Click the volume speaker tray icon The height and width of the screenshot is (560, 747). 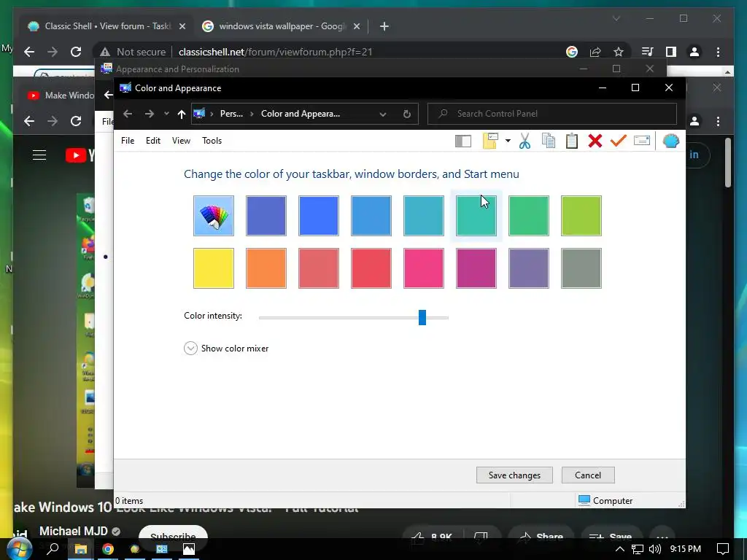655,549
